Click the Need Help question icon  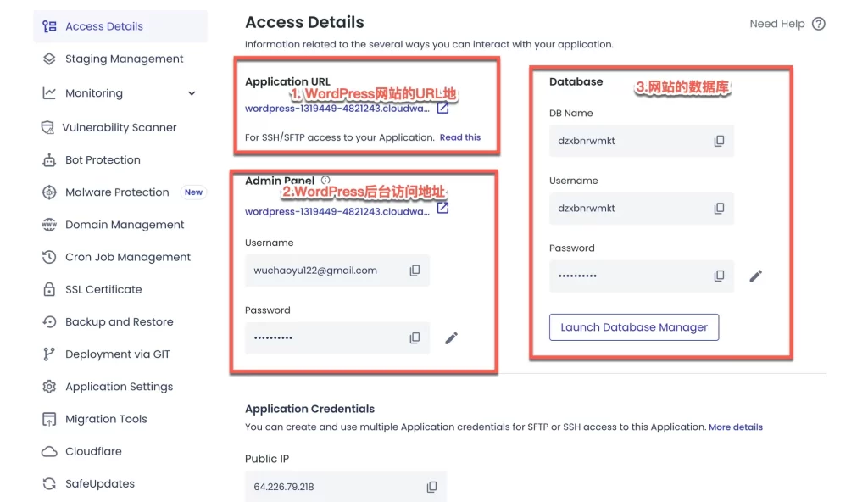tap(818, 24)
